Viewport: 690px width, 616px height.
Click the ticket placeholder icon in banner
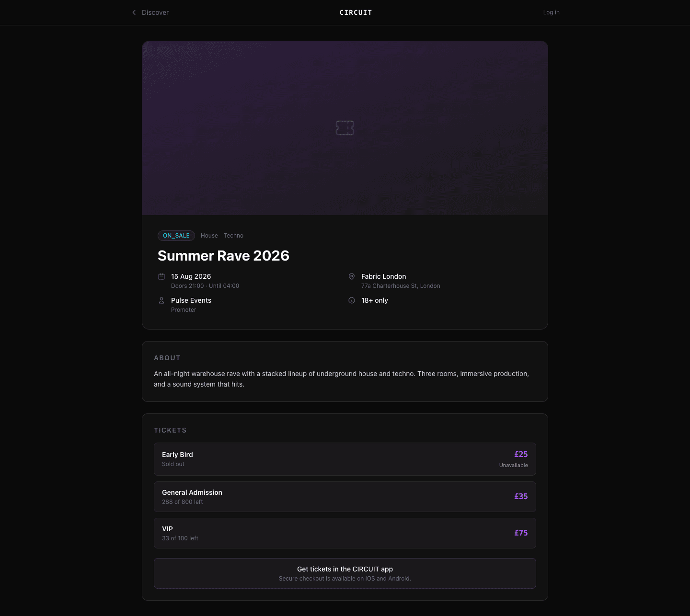(x=345, y=128)
